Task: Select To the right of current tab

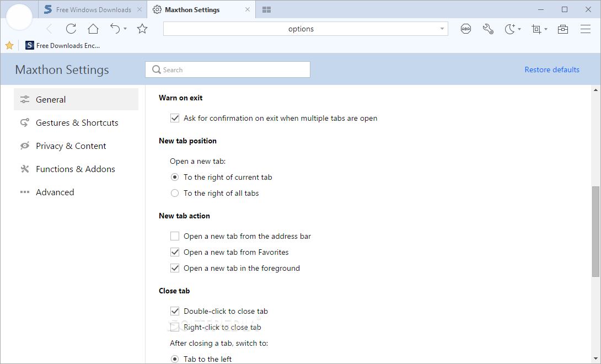Action: (x=175, y=177)
